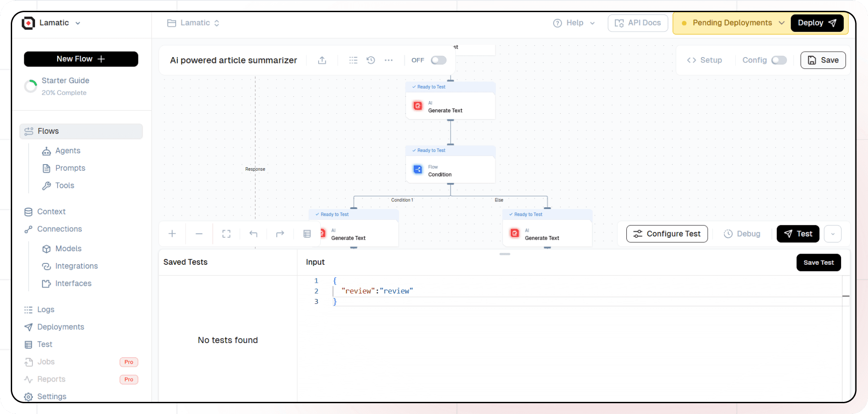Screen dimensions: 868x414
Task: Share the article summarizer flow
Action: click(322, 60)
